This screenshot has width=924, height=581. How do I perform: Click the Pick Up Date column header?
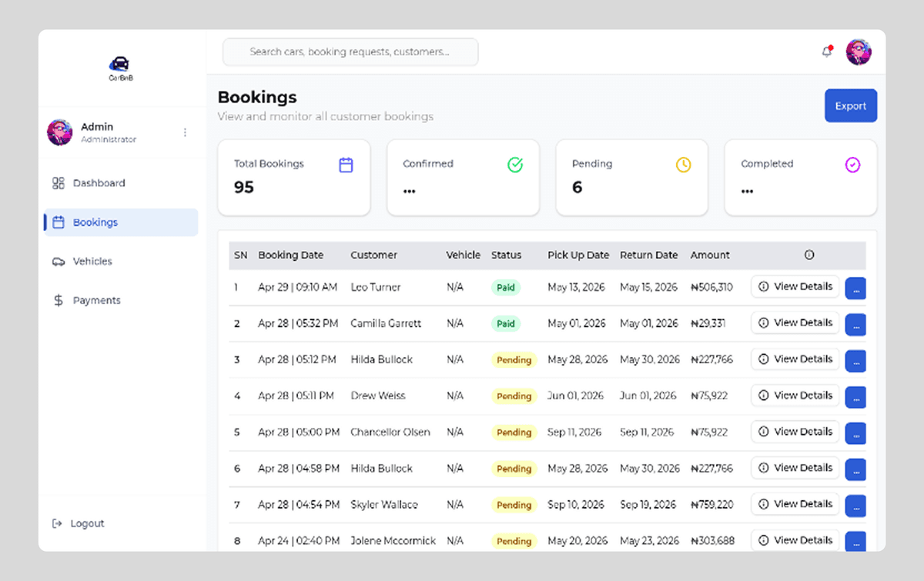click(578, 255)
